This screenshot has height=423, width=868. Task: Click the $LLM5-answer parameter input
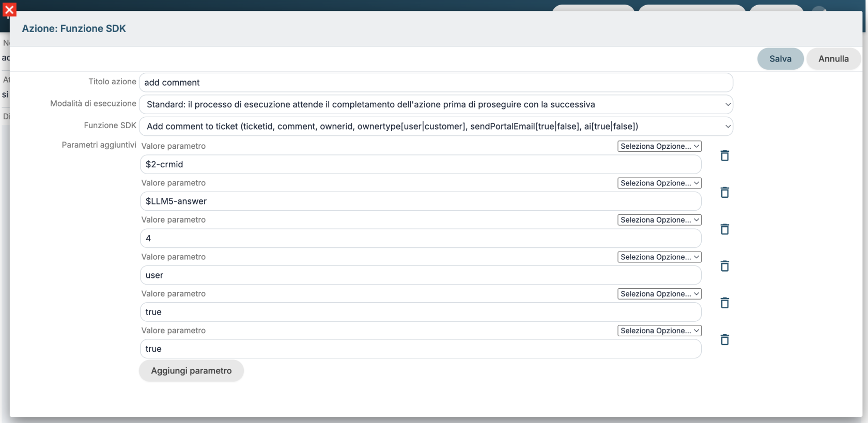point(421,201)
